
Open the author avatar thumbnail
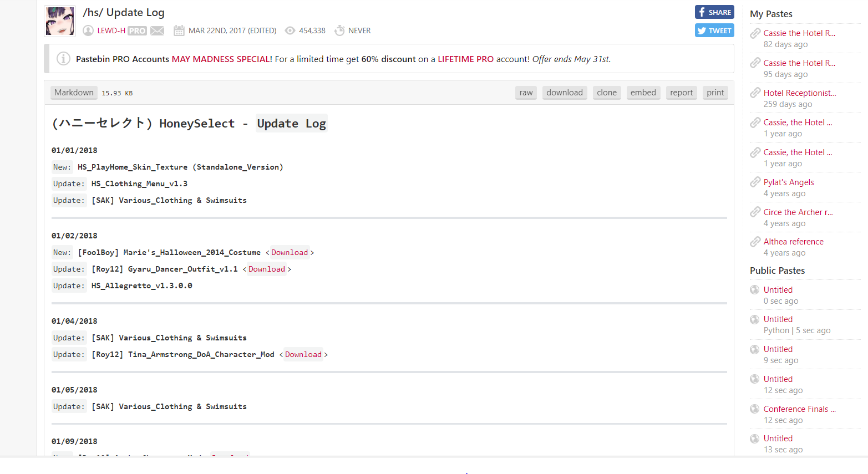tap(60, 21)
